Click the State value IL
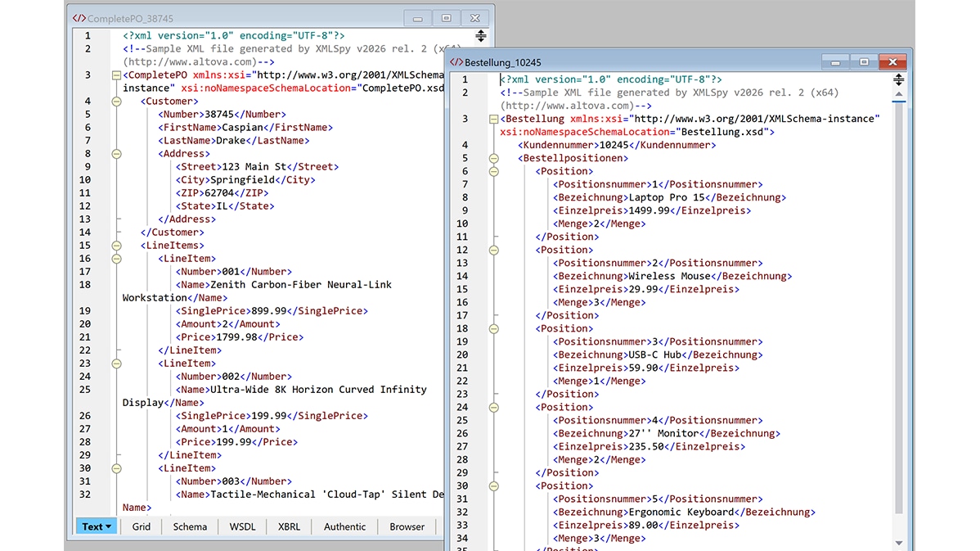This screenshot has height=551, width=980. 222,206
